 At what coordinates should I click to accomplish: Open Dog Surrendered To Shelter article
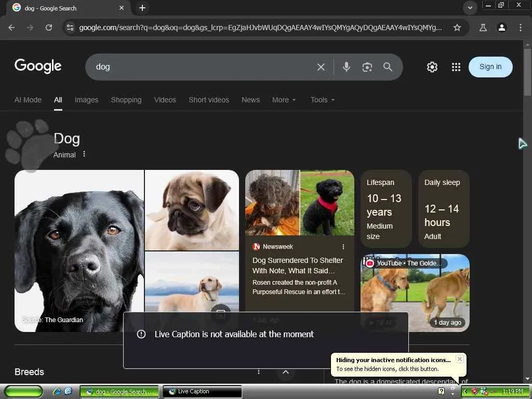click(x=298, y=265)
